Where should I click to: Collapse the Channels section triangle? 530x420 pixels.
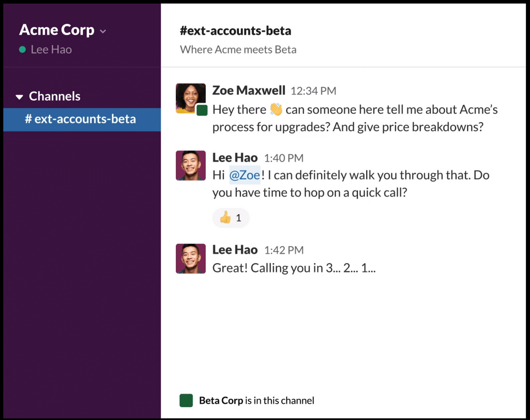coord(19,97)
